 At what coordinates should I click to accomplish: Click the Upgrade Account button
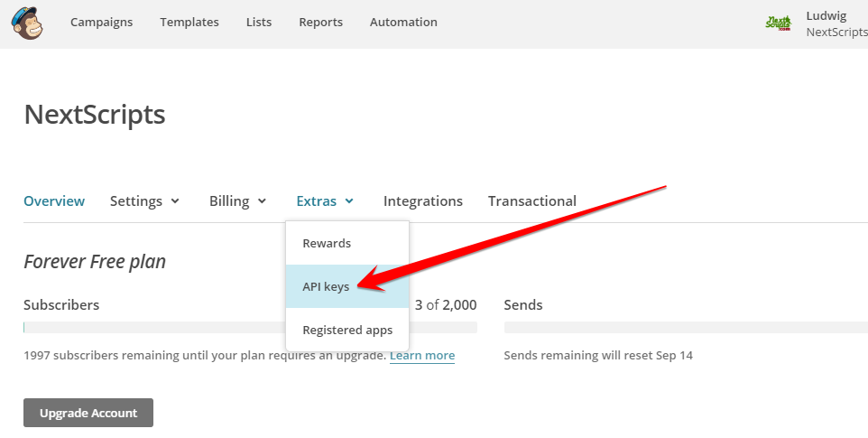[88, 413]
